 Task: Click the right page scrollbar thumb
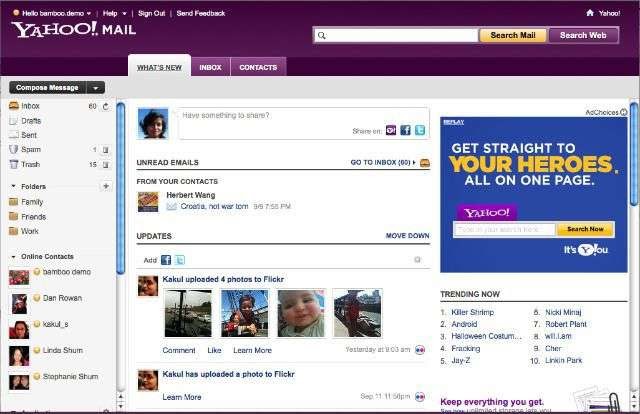click(634, 154)
